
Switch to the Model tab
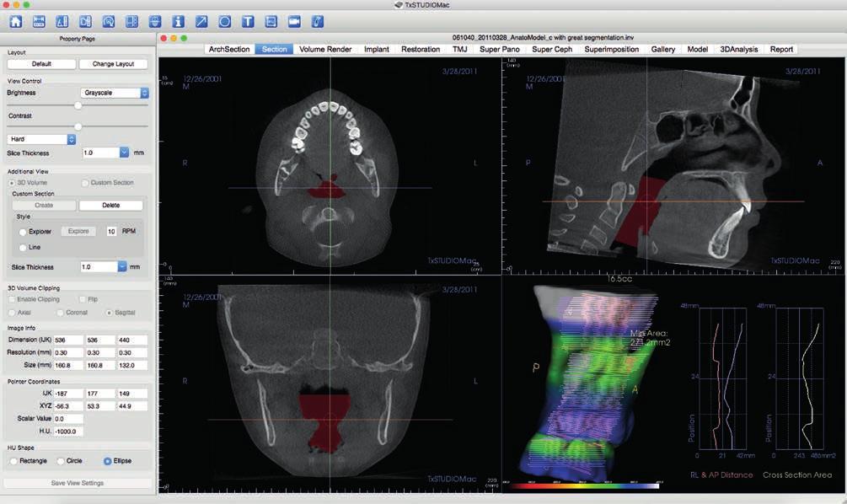point(697,49)
